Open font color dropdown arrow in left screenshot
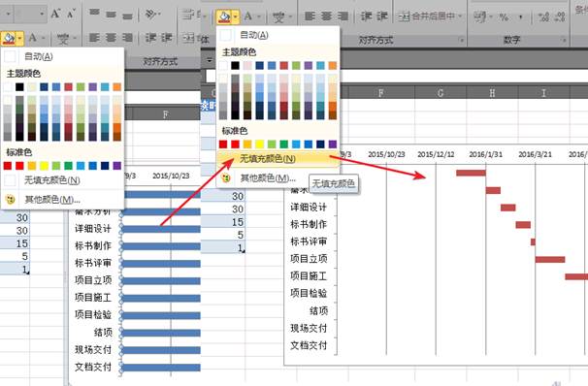Viewport: 588px width, 386px height. [x=44, y=38]
